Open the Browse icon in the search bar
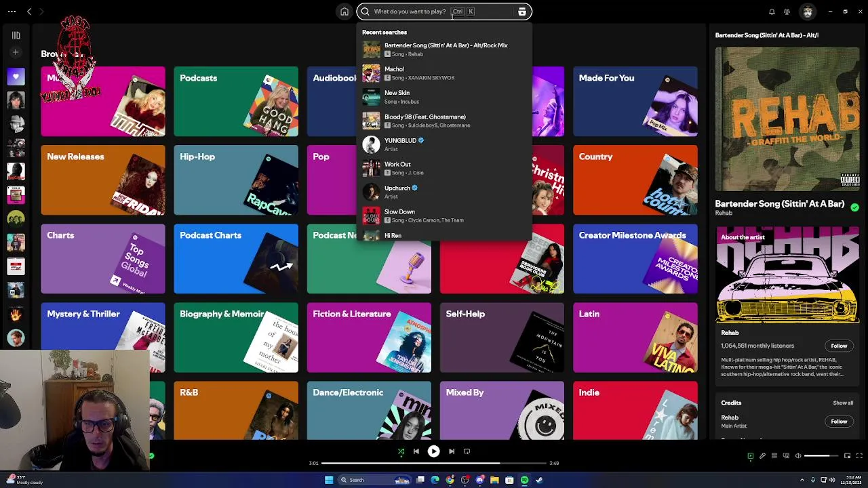The image size is (868, 488). [522, 12]
